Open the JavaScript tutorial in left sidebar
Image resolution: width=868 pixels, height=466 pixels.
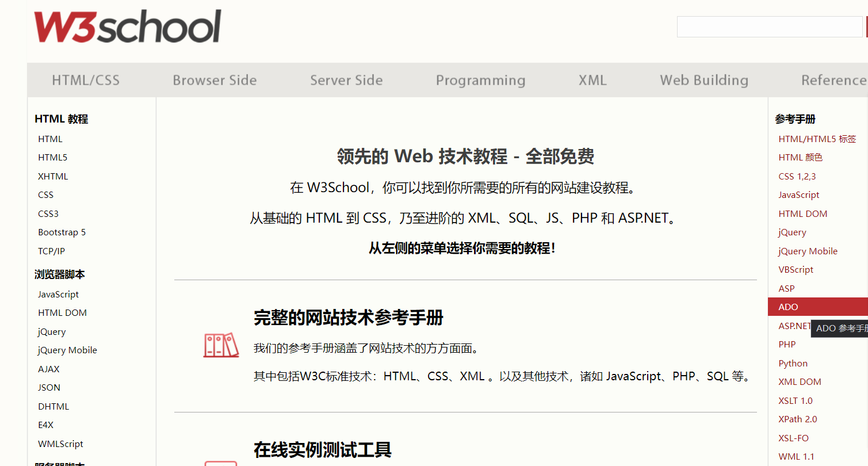tap(58, 295)
